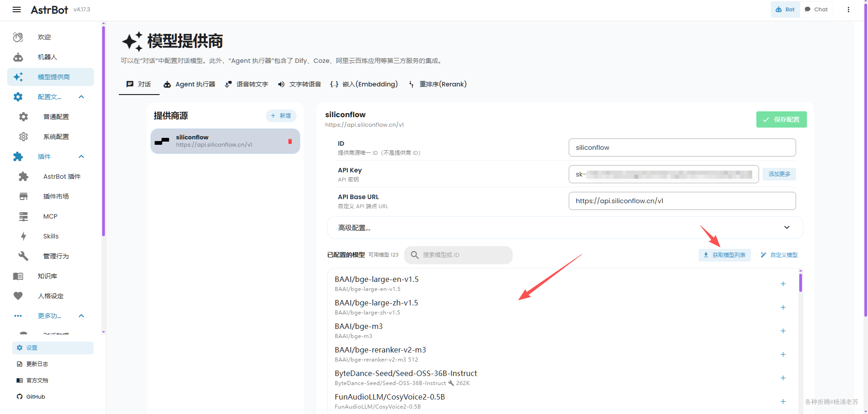
Task: Open 普通配置 gear settings
Action: [51, 117]
